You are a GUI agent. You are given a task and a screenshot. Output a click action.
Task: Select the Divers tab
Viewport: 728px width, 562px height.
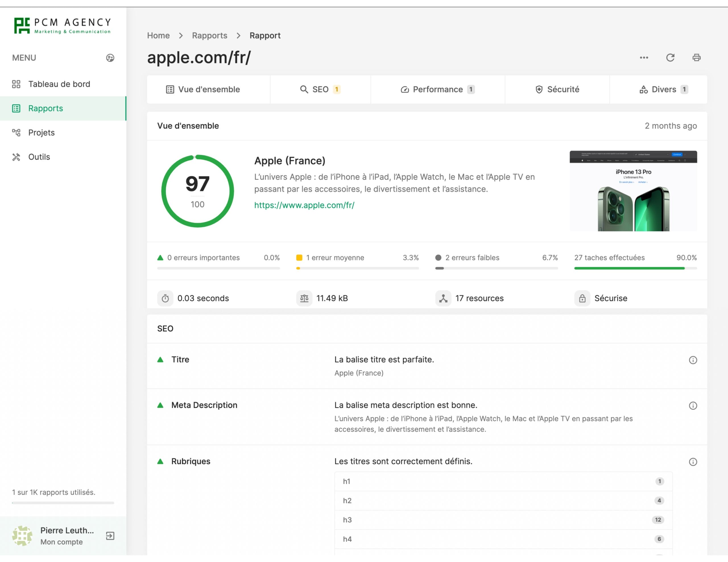click(663, 89)
